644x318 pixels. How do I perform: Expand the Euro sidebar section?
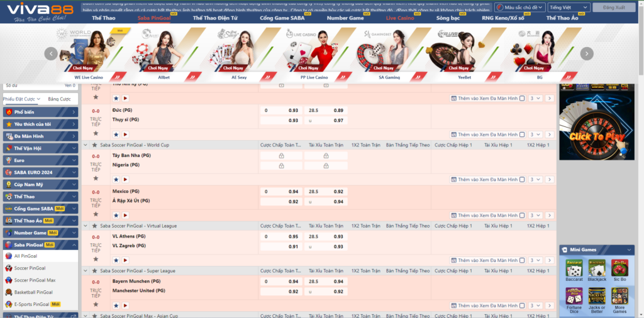coord(40,160)
